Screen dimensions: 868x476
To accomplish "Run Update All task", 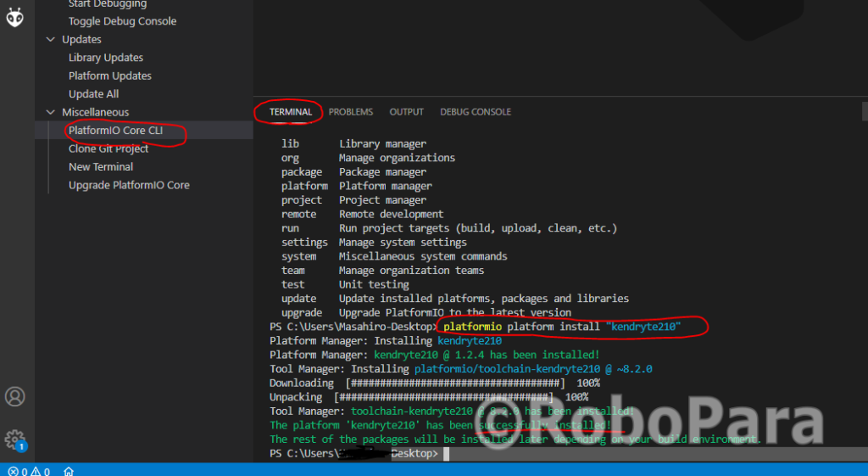I will pos(93,94).
